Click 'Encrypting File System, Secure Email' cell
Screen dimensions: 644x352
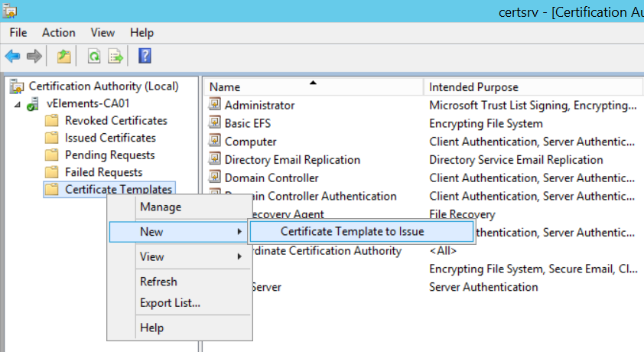coord(533,269)
